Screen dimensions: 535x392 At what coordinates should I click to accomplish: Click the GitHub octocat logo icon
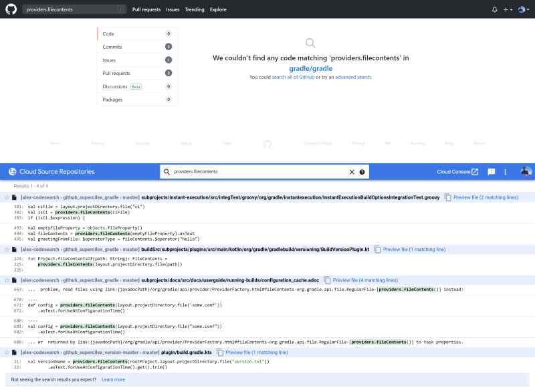click(9, 9)
